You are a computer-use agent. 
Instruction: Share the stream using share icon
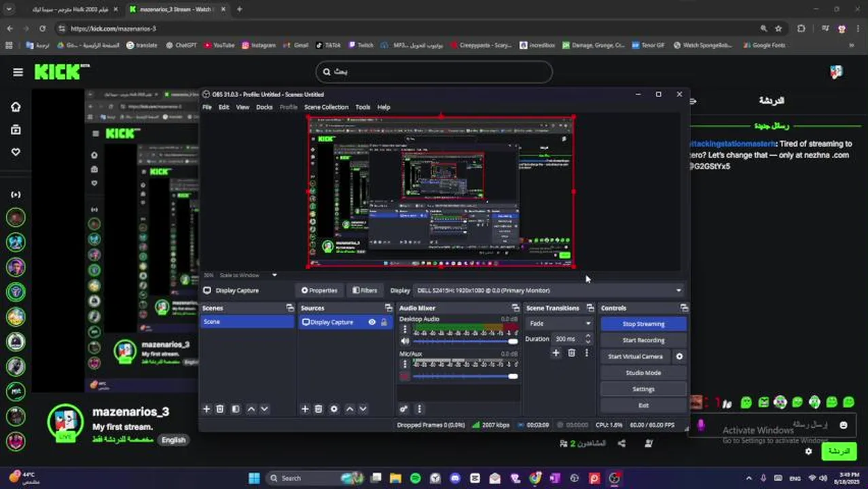(621, 443)
